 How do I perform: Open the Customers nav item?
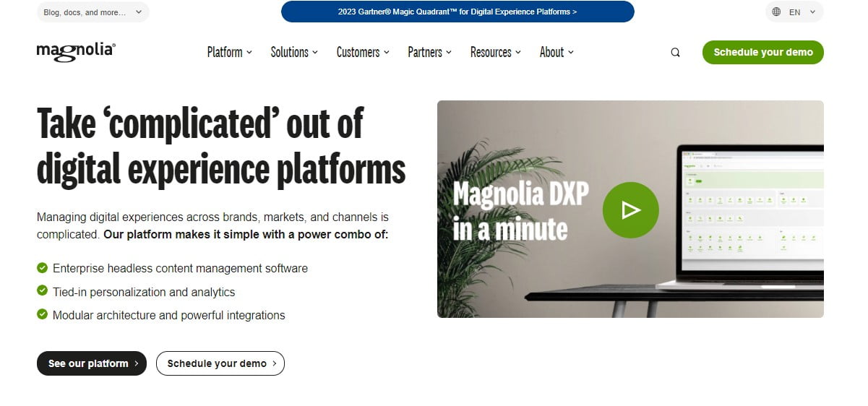(x=363, y=52)
